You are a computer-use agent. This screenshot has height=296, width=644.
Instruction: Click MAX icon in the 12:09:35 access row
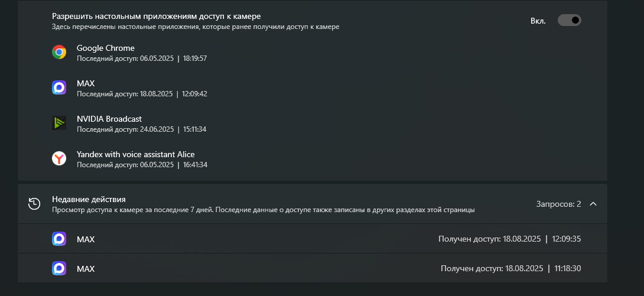tap(59, 239)
